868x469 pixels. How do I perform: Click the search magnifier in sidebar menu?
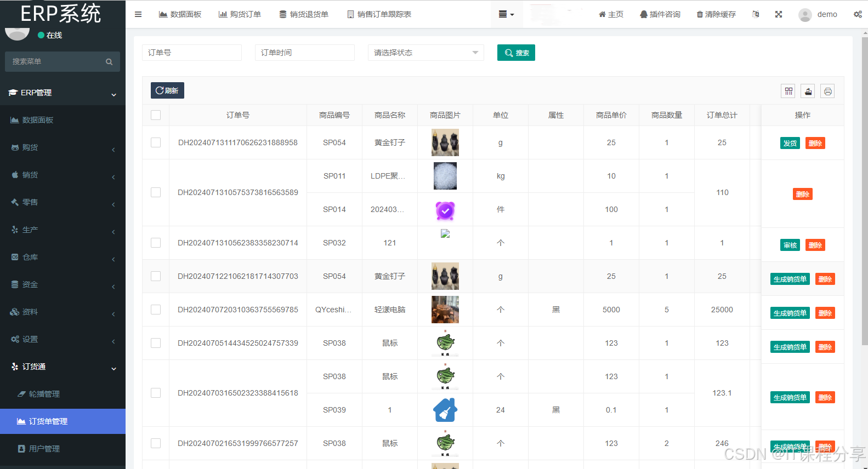coord(109,62)
